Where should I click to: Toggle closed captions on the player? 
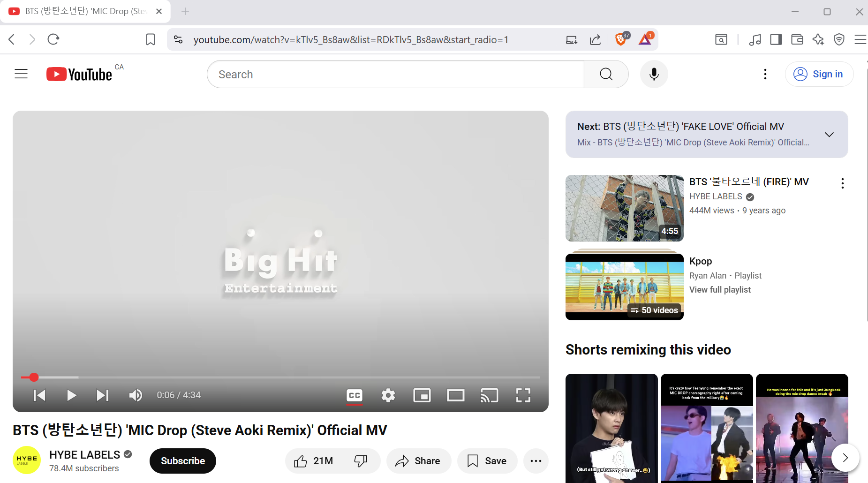coord(355,395)
